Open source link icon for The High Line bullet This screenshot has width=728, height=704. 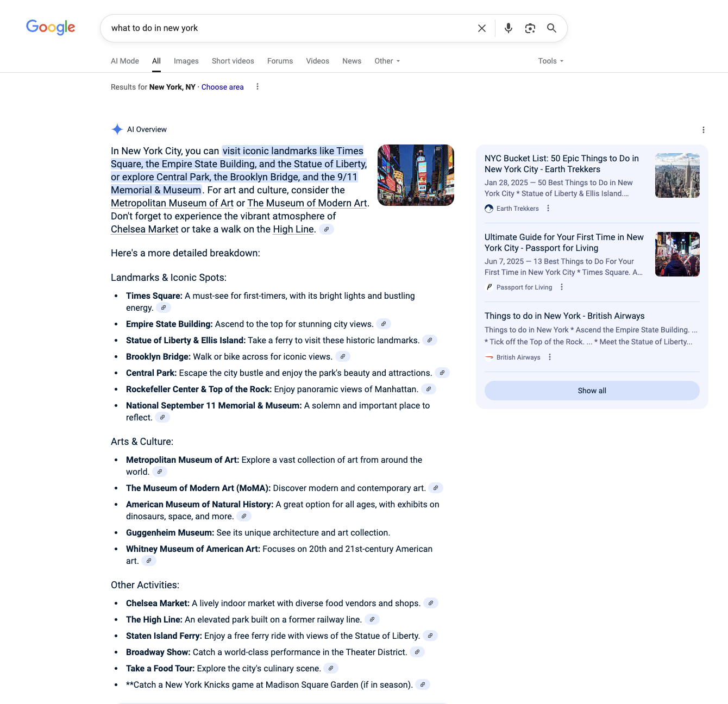tap(372, 619)
